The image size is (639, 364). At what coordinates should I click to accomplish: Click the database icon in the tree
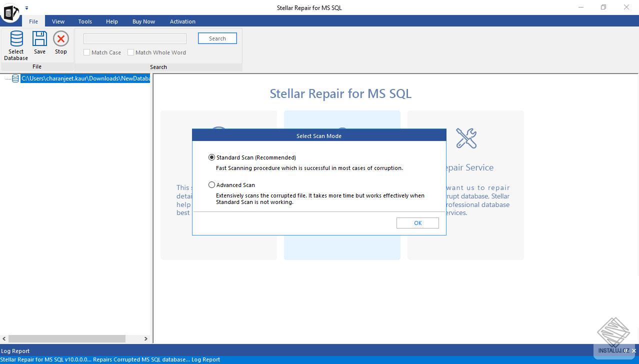click(x=15, y=78)
